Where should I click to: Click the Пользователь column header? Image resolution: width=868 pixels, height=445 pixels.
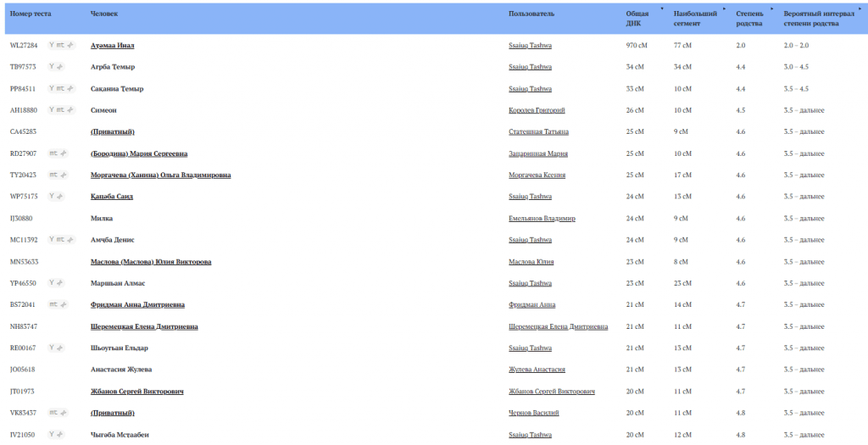click(531, 14)
